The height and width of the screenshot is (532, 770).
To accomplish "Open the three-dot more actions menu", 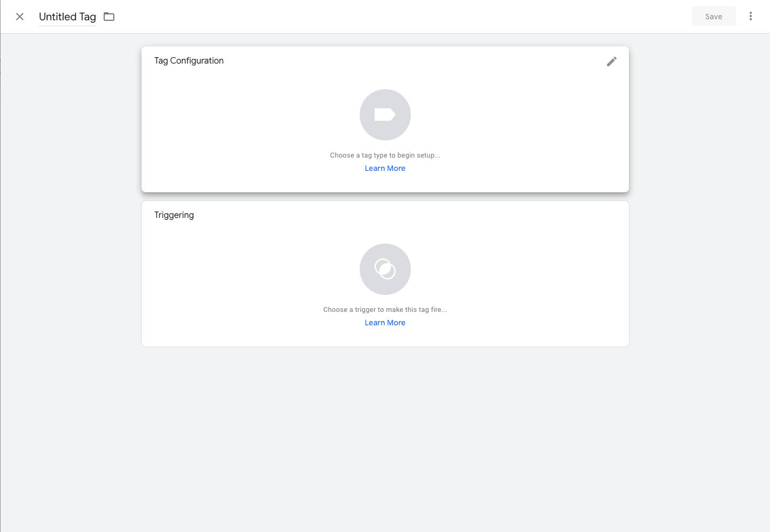I will click(751, 16).
